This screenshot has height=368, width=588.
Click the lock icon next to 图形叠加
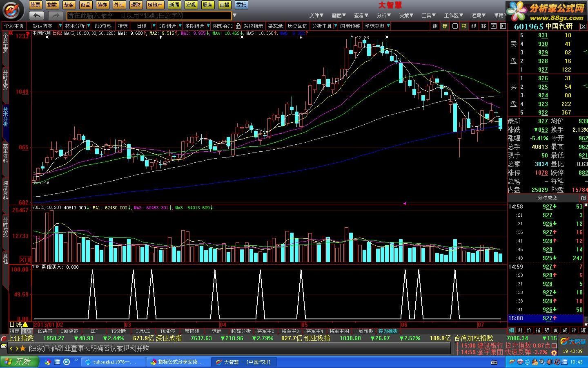pyautogui.click(x=238, y=26)
